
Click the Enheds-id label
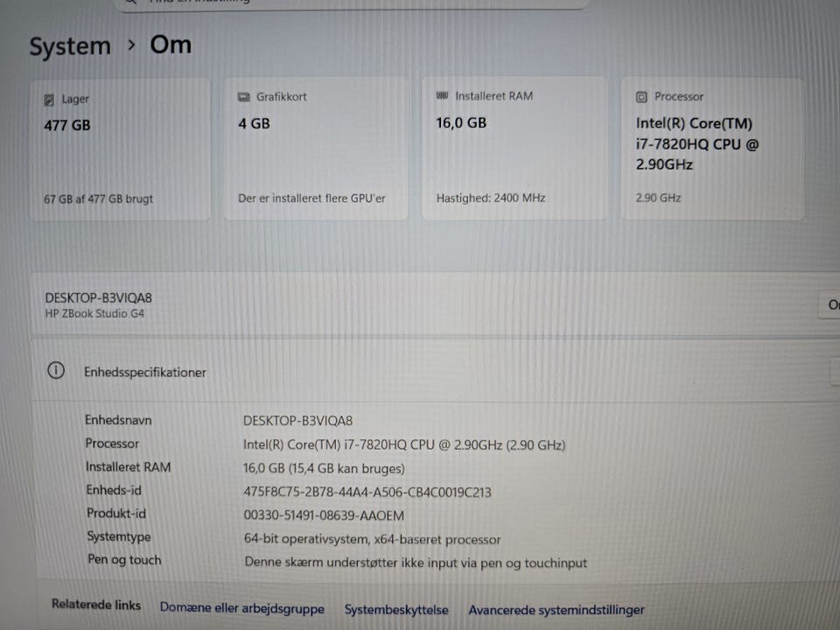coord(114,490)
